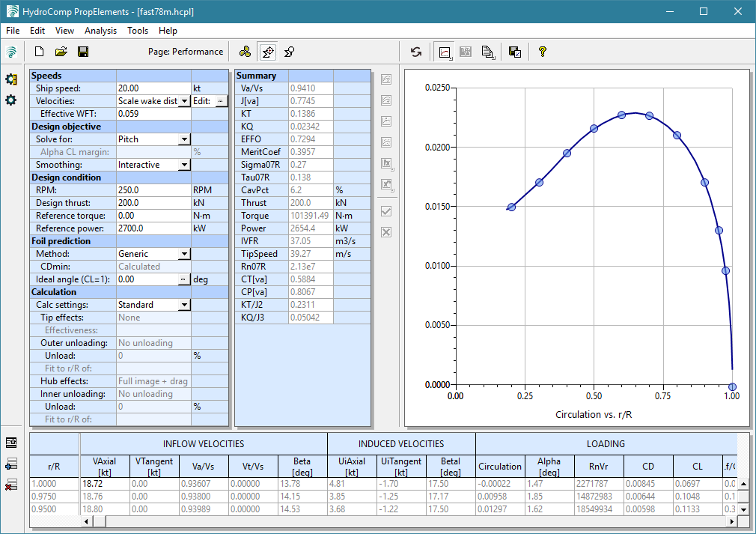The image size is (756, 534).
Task: Select the highlighted propeller design tool
Action: click(x=266, y=52)
